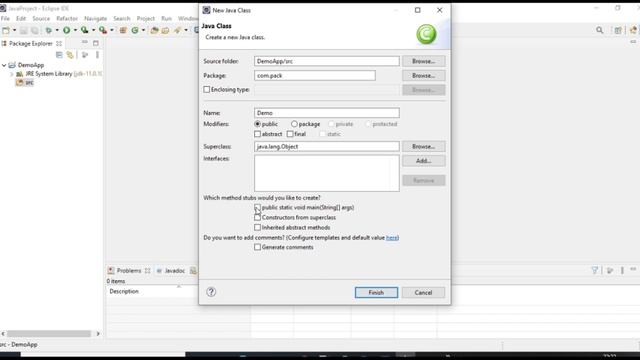Switch to the Javadoc tab

[171, 271]
